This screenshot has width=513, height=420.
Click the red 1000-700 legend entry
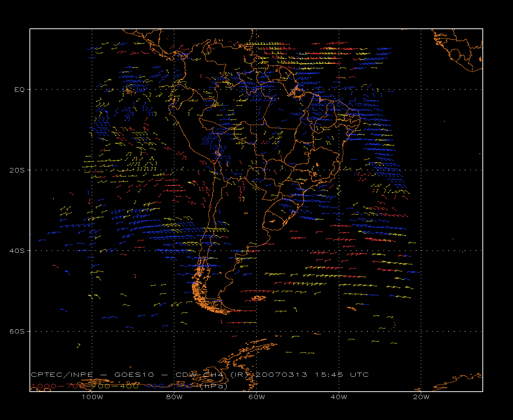pos(58,386)
